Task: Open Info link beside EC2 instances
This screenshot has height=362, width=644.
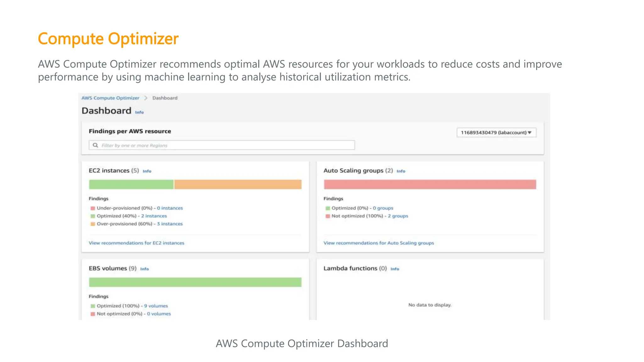Action: click(147, 171)
